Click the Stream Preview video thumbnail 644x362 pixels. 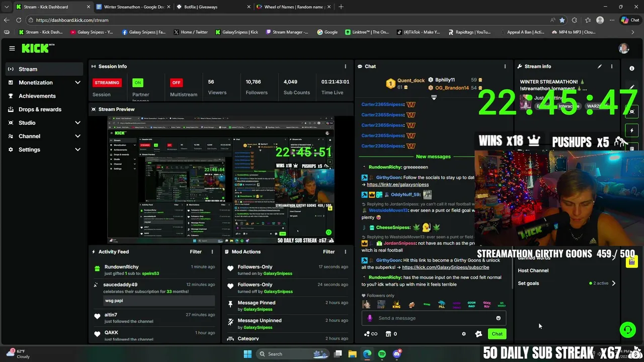220,180
